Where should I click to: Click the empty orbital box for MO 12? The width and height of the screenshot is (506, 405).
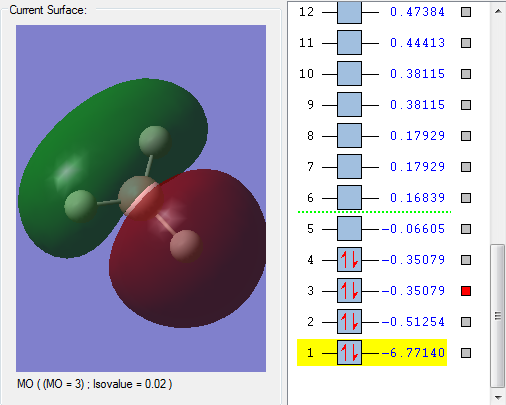pyautogui.click(x=349, y=12)
